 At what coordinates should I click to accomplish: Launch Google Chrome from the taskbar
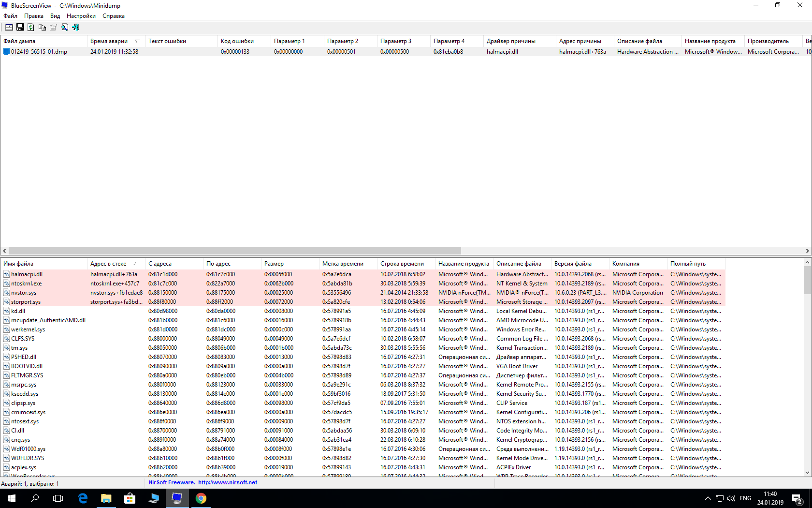[x=201, y=498]
